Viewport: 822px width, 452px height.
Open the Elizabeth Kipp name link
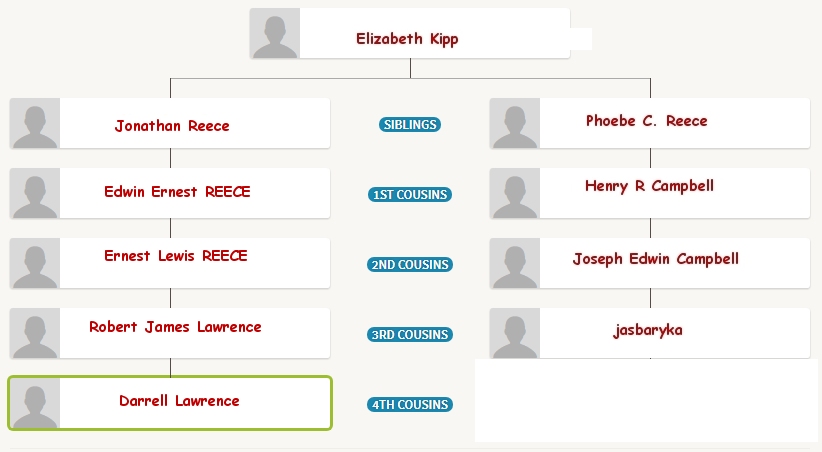tap(407, 39)
